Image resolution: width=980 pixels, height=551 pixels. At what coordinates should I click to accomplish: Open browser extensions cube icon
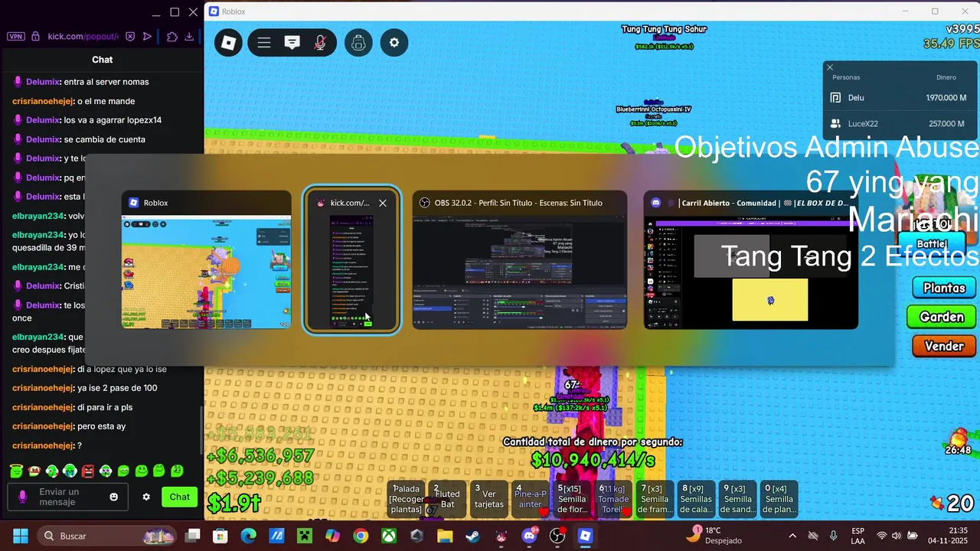171,36
